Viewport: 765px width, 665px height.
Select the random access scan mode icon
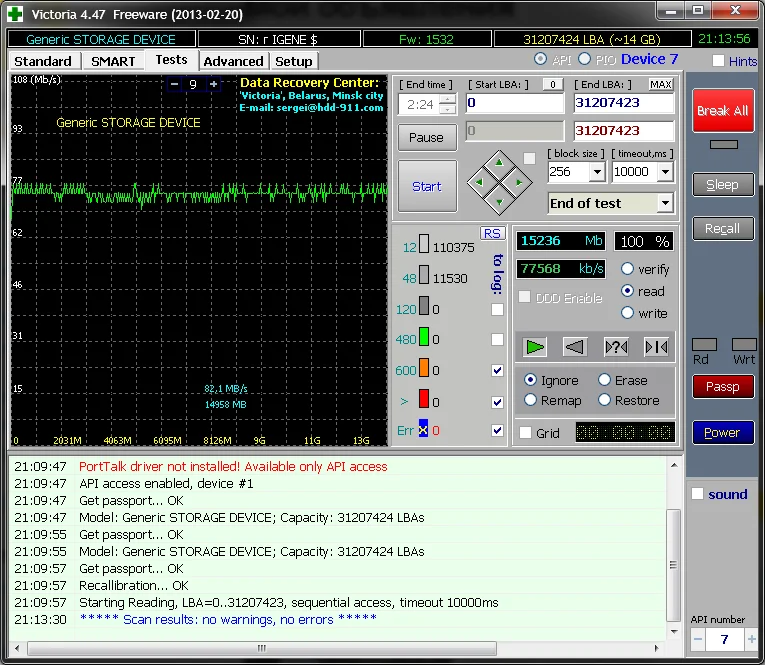click(616, 347)
